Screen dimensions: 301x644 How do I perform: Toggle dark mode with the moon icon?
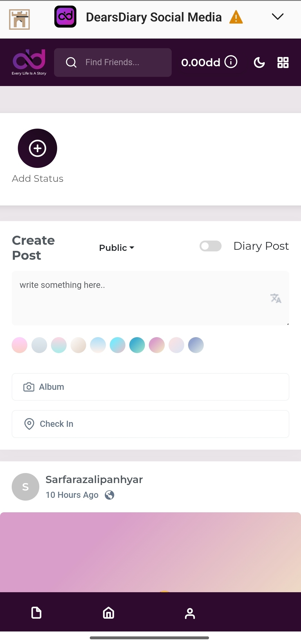click(259, 62)
